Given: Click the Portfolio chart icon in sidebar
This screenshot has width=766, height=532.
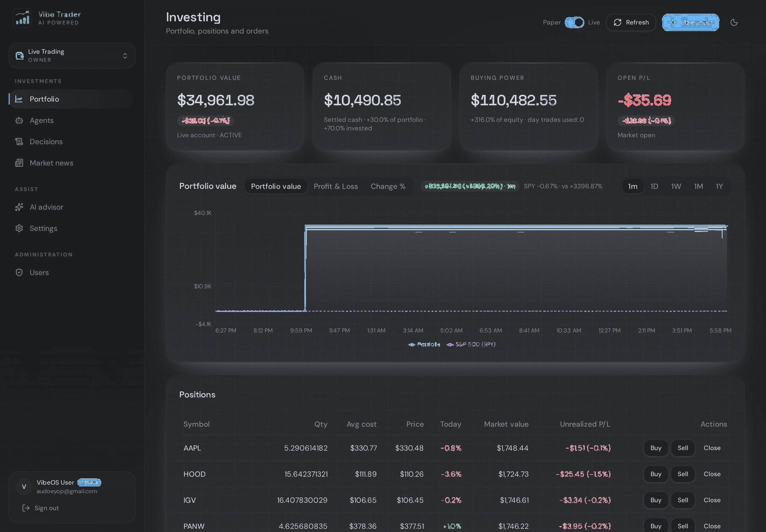Looking at the screenshot, I should pos(19,99).
